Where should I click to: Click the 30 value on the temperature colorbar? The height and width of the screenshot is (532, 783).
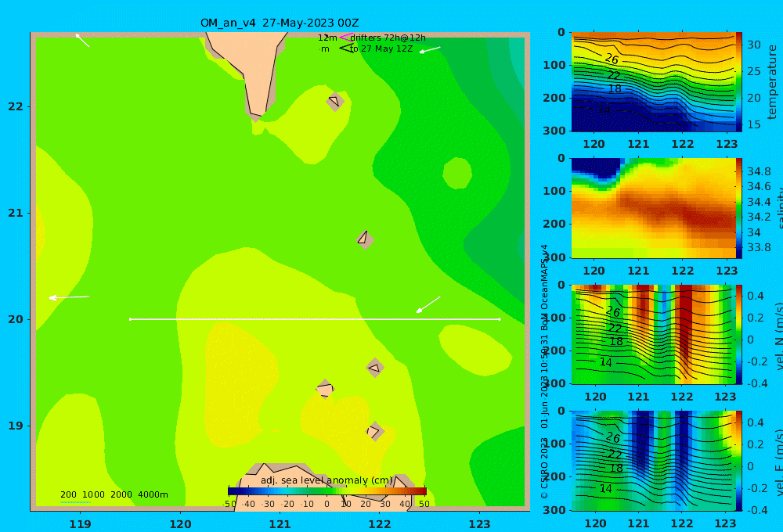click(753, 45)
